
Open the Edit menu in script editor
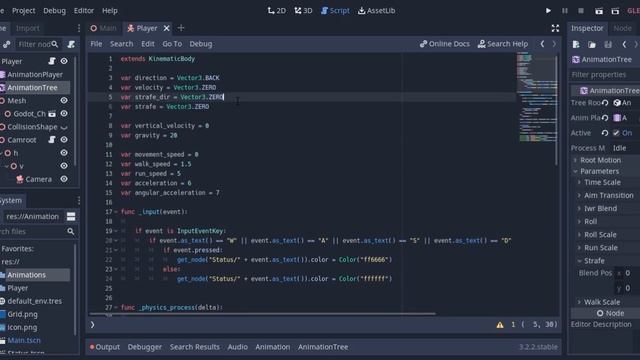148,44
